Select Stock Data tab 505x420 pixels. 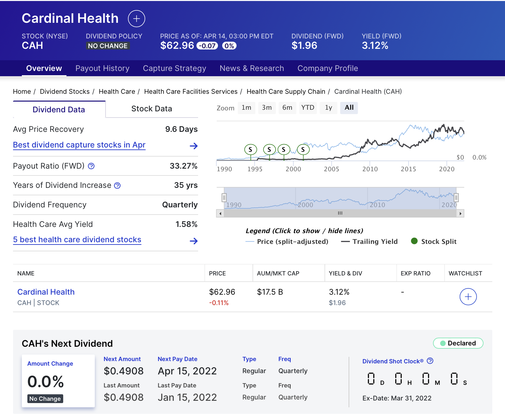[152, 109]
